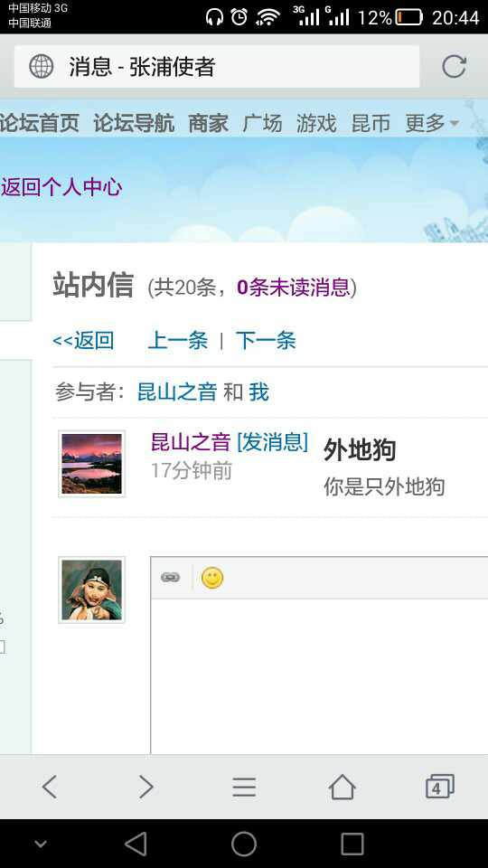This screenshot has height=868, width=488.
Task: Expand the 更多 dropdown in navigation
Action: coord(432,123)
